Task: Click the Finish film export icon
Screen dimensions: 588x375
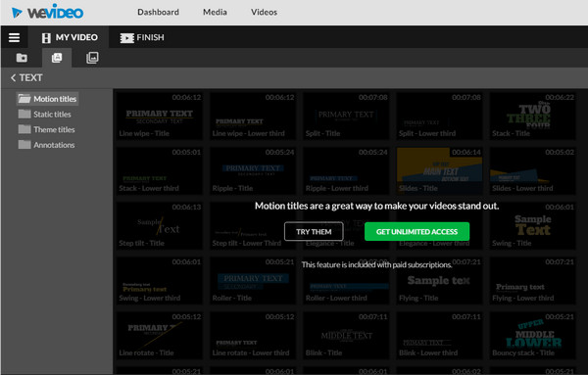Action: [x=127, y=38]
